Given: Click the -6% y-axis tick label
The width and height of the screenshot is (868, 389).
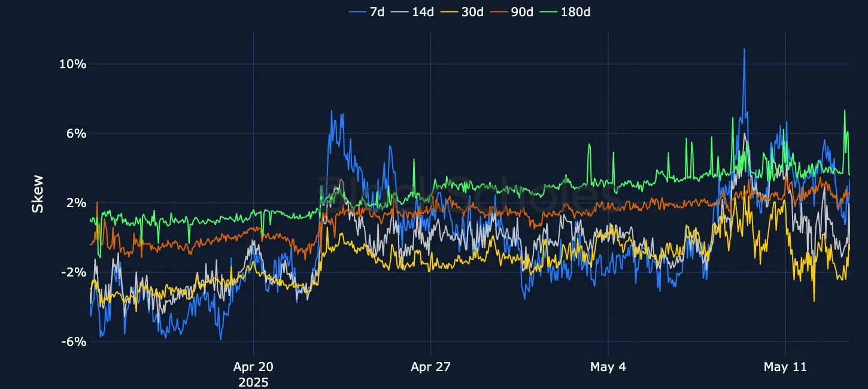Looking at the screenshot, I should click(74, 342).
